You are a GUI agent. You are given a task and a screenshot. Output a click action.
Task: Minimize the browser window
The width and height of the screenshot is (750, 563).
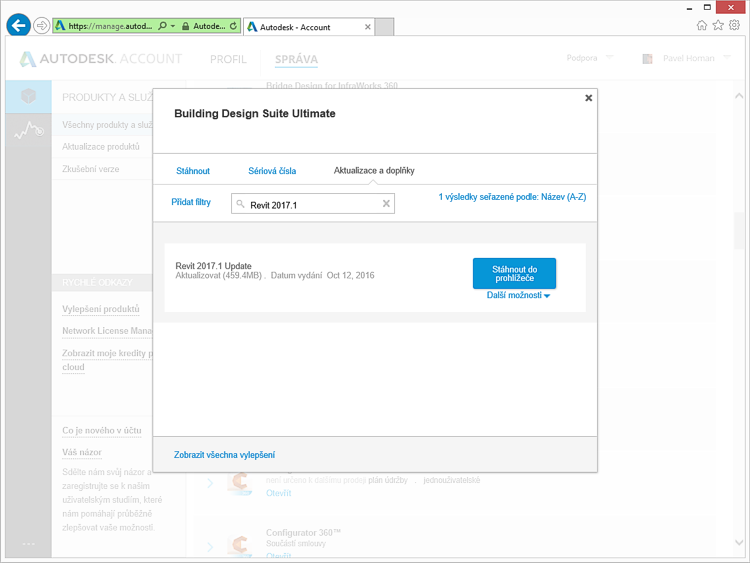689,8
